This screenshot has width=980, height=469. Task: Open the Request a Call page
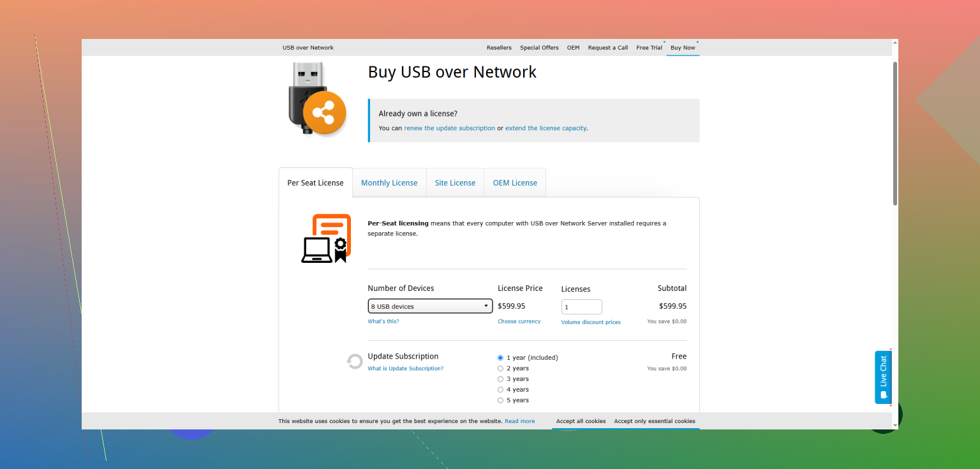[608, 48]
